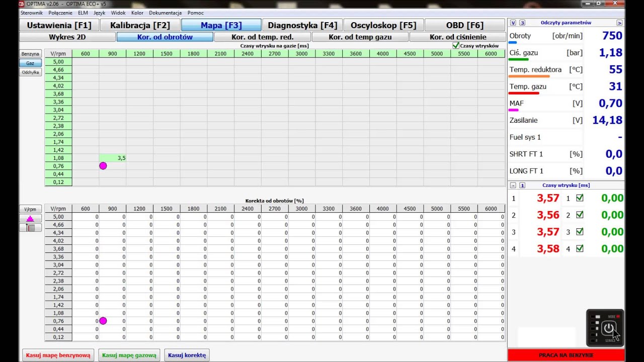Screen dimensions: 644x362
Task: Click the Zasilanie value 14,18
Action: (x=607, y=120)
